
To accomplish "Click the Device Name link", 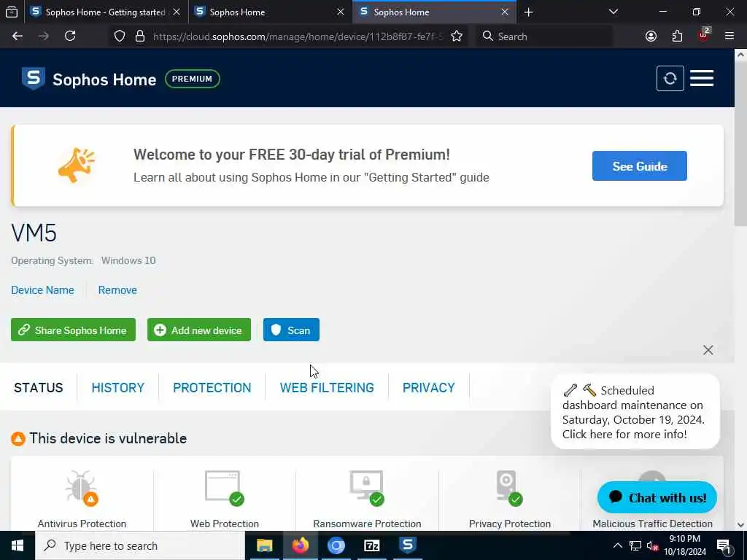I will tap(42, 290).
